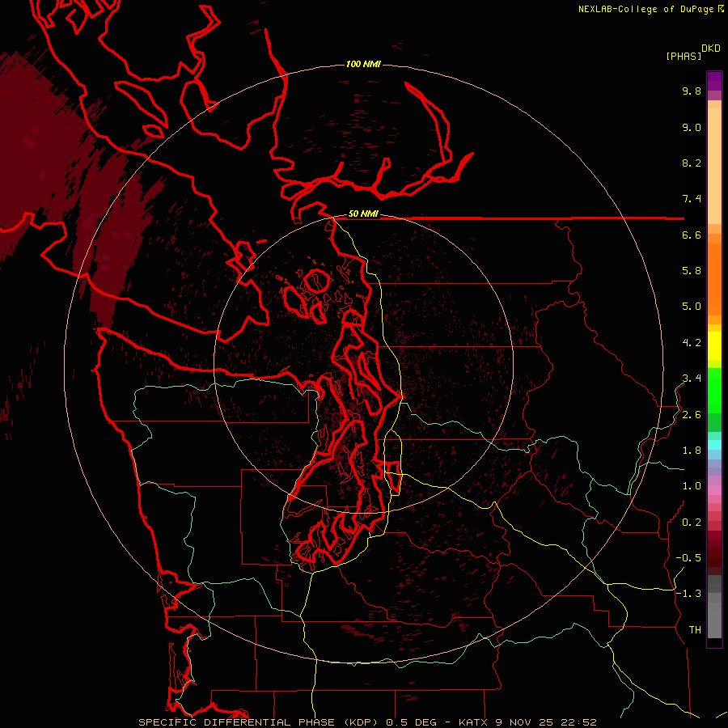Screen dimensions: 728x728
Task: Select the yellow segment of the color scale
Action: pos(714,346)
